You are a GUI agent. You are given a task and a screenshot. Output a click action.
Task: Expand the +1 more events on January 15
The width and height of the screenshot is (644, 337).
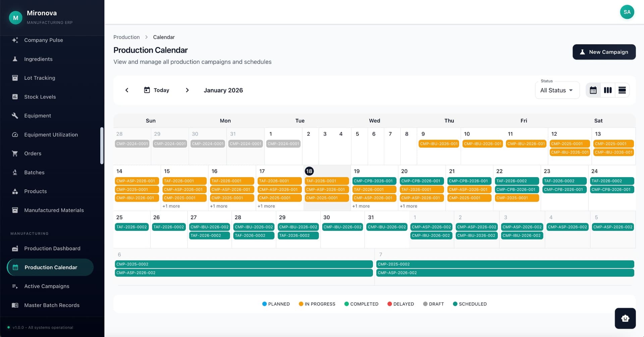(x=171, y=206)
